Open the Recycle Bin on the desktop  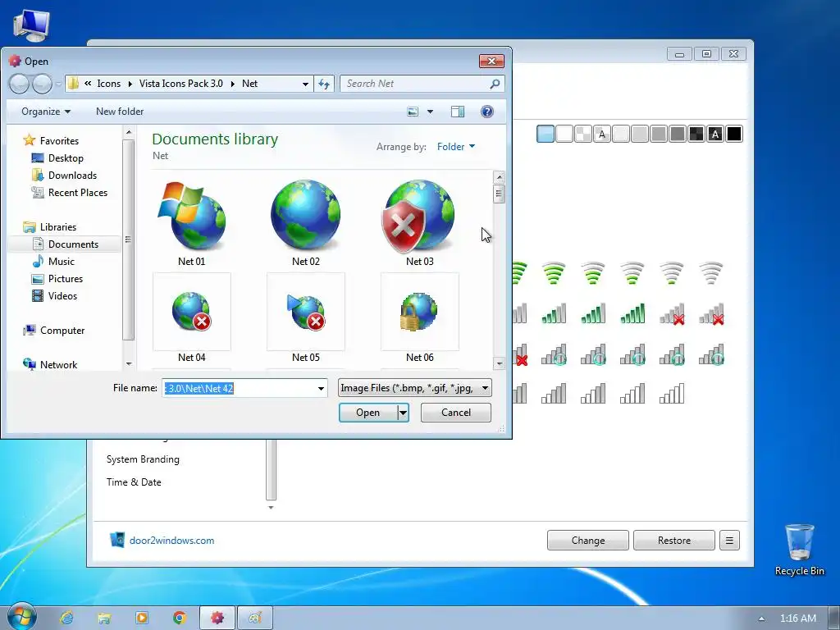799,550
